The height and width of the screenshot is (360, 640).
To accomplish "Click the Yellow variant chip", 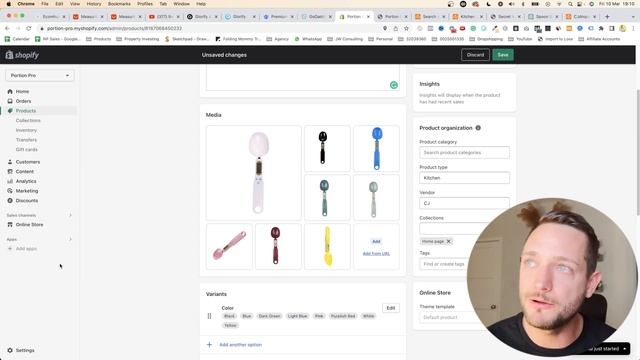I will click(230, 326).
